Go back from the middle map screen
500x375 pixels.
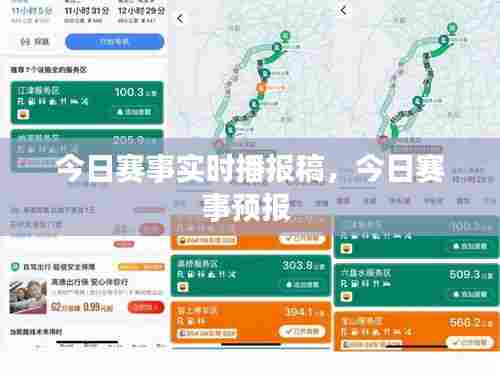[x=180, y=18]
